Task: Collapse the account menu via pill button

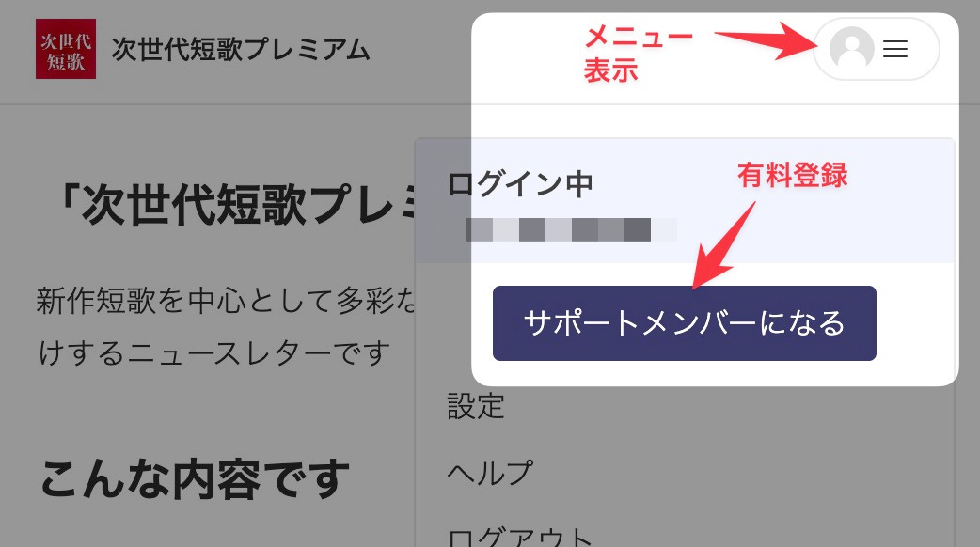Action: click(x=877, y=49)
